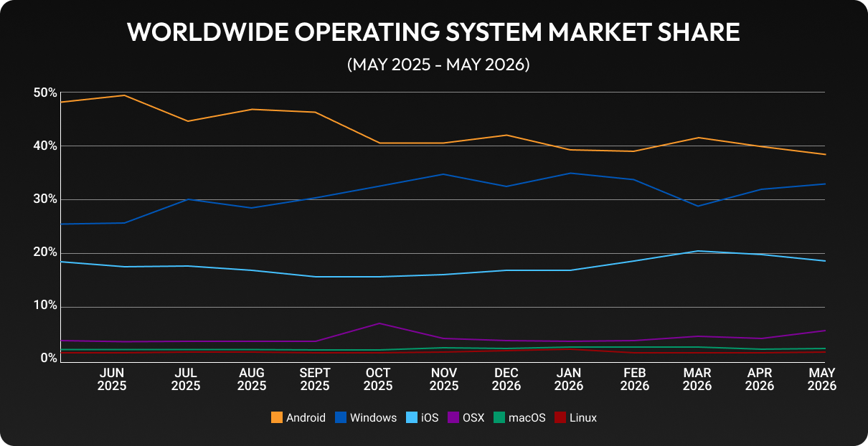Click the JUL 2025 axis label
The width and height of the screenshot is (868, 446).
click(186, 379)
